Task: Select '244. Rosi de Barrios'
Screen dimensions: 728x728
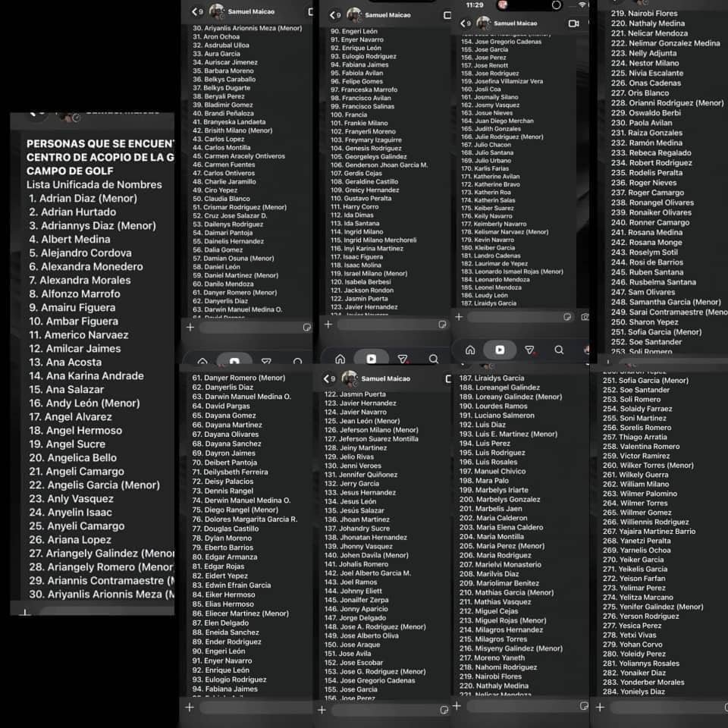Action: point(647,262)
